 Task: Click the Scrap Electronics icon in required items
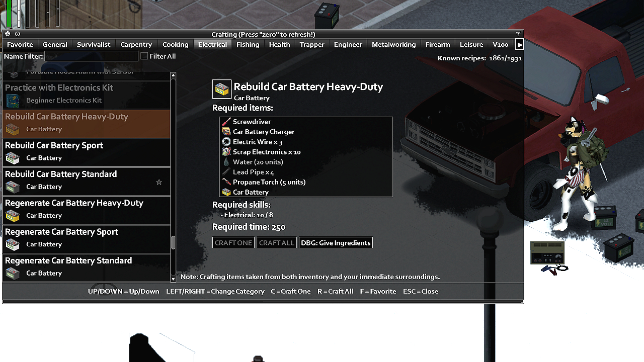click(x=226, y=152)
